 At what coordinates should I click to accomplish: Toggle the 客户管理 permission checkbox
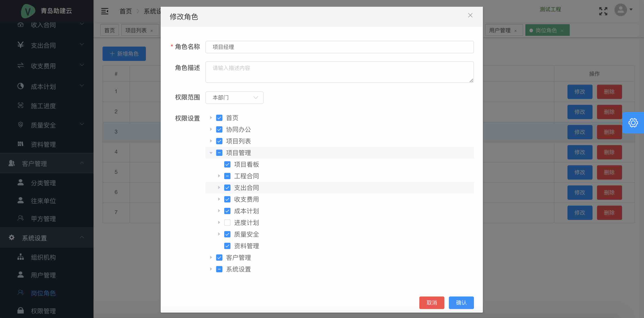pyautogui.click(x=219, y=258)
